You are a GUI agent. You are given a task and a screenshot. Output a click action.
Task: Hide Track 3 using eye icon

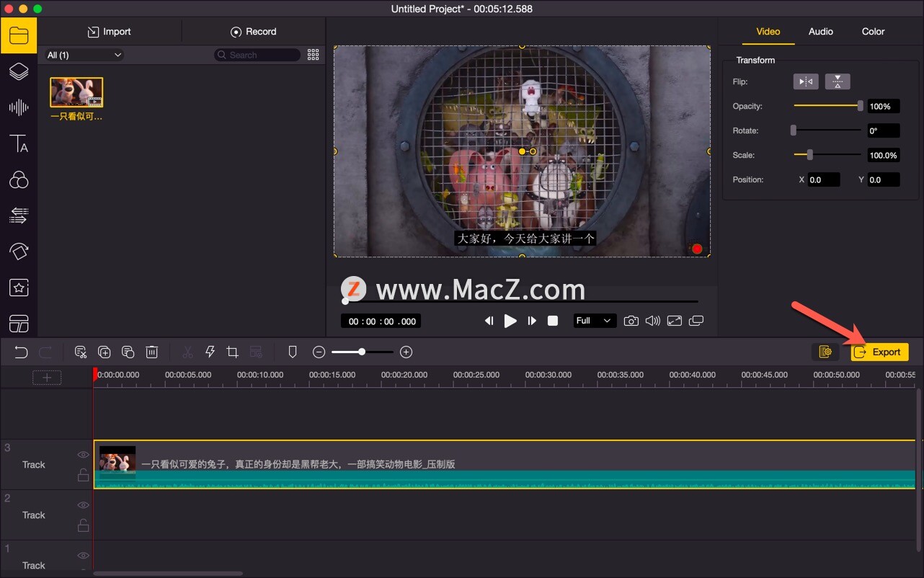pyautogui.click(x=84, y=455)
